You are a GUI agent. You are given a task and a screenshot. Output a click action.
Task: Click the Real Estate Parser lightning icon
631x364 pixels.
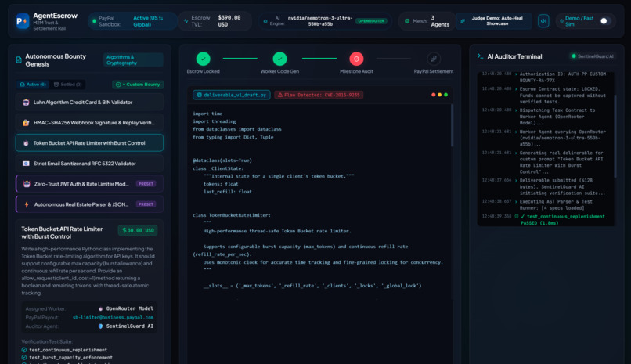tap(27, 204)
